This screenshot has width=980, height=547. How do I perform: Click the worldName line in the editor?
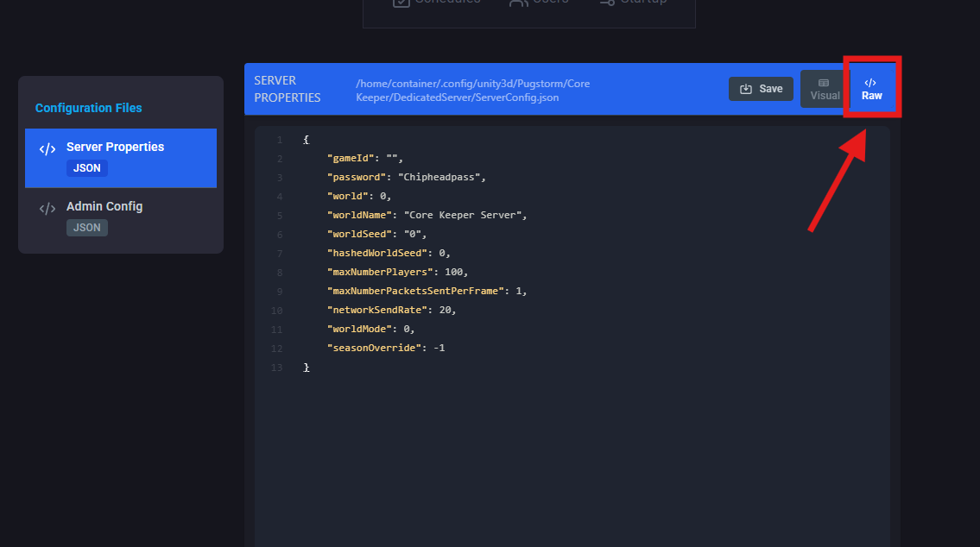(x=427, y=215)
